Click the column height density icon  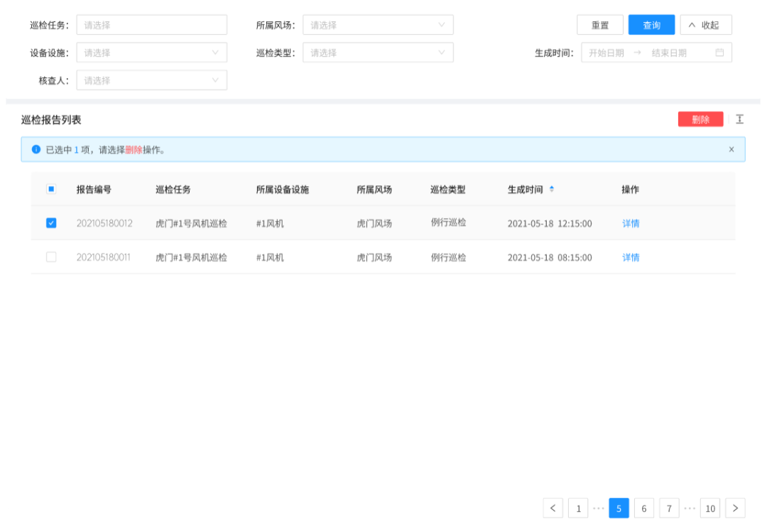click(739, 119)
